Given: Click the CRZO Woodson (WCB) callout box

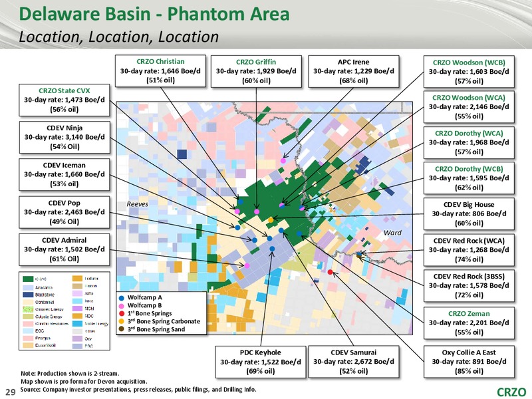Looking at the screenshot, I should (x=469, y=72).
